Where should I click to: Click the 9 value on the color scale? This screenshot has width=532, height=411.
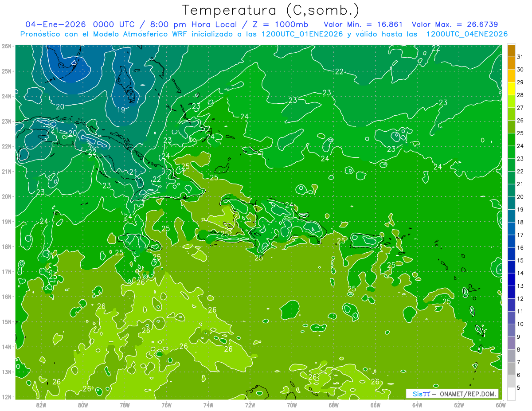[x=518, y=337]
